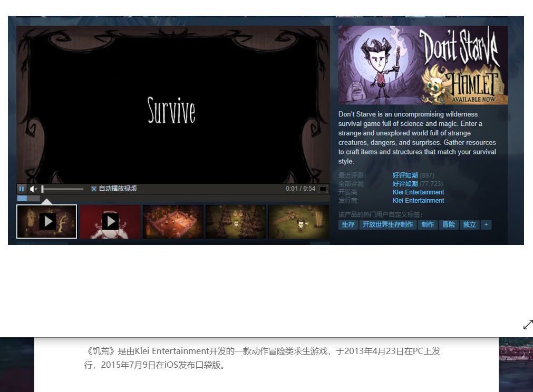This screenshot has height=392, width=533.
Task: Click the video volume slider
Action: (x=62, y=189)
